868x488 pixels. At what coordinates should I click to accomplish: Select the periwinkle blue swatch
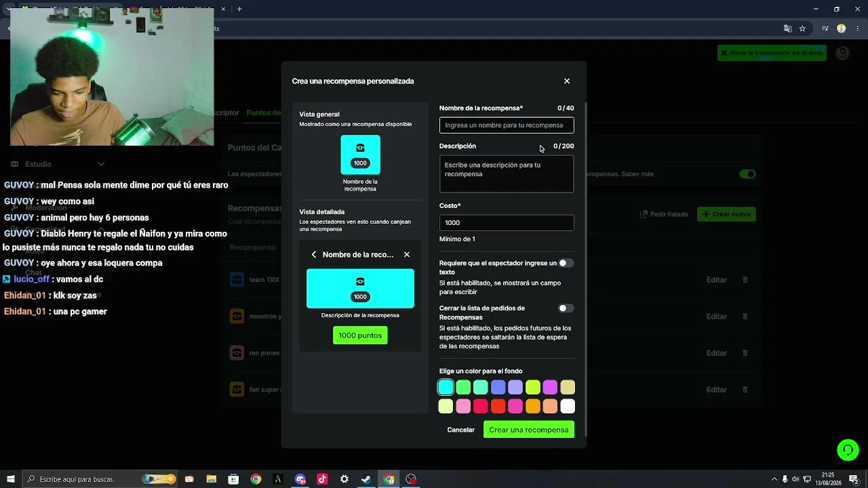coord(498,387)
